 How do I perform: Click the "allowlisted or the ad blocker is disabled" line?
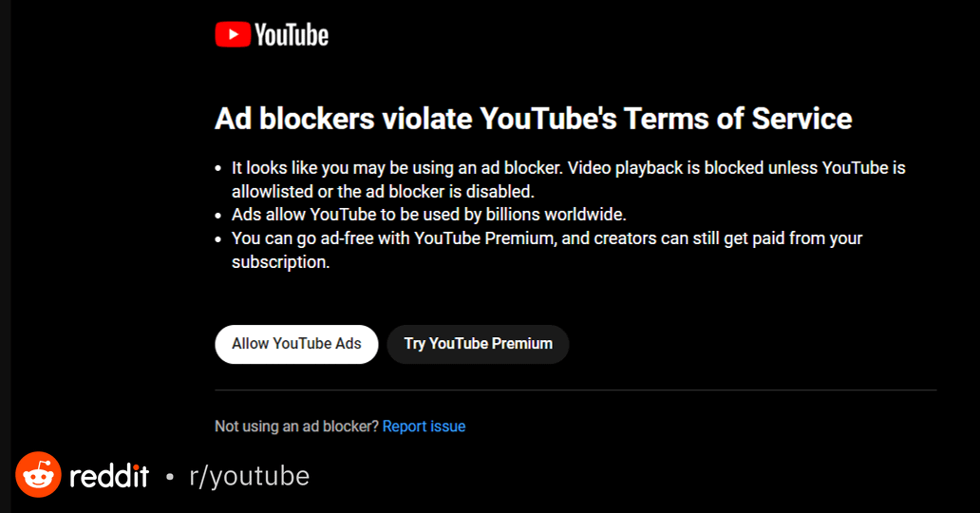pyautogui.click(x=383, y=191)
